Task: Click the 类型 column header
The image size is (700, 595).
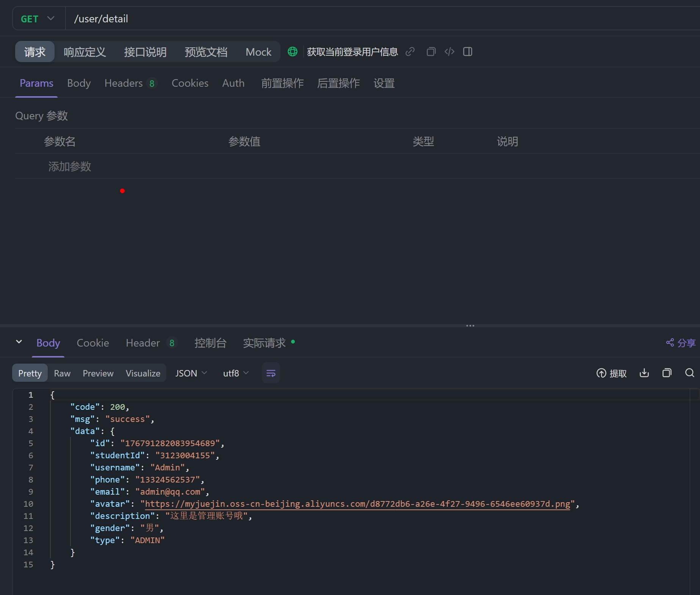Action: click(x=423, y=141)
